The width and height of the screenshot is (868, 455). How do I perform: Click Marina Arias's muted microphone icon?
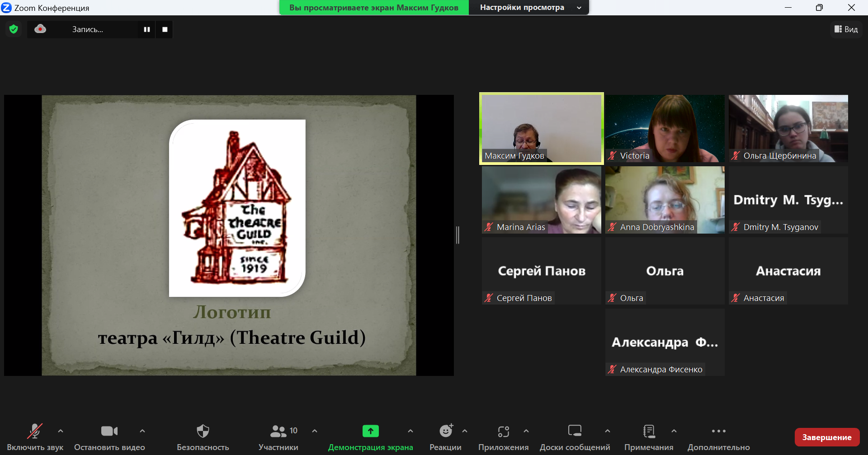[x=489, y=227]
